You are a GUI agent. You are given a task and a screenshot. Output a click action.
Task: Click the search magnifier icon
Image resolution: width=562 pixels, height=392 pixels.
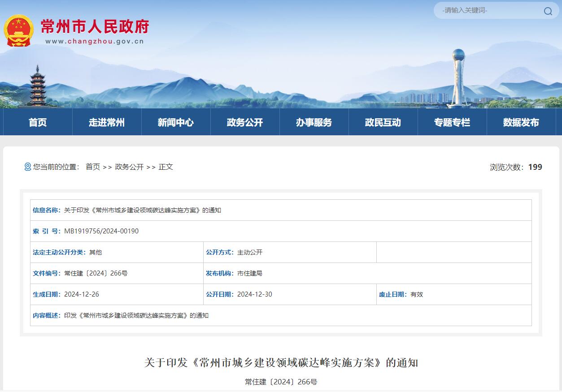click(548, 11)
